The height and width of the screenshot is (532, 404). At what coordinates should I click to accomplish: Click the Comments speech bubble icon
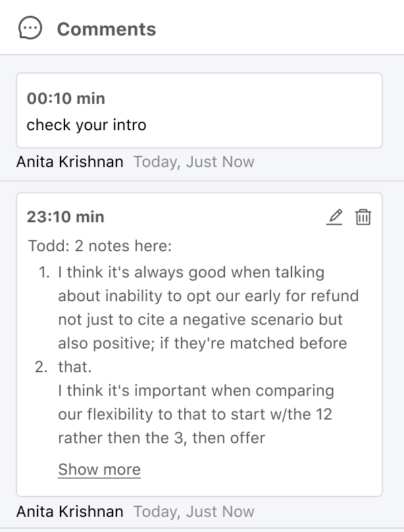coord(30,28)
